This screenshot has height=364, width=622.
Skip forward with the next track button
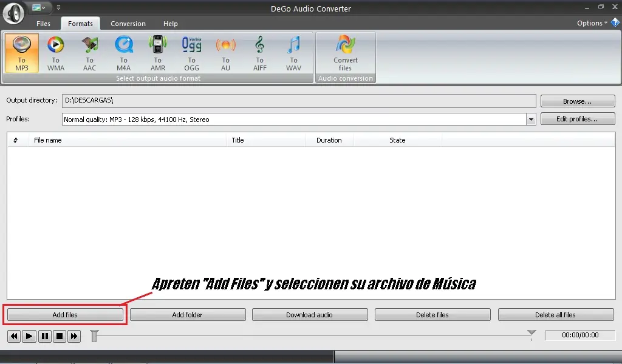tap(74, 336)
